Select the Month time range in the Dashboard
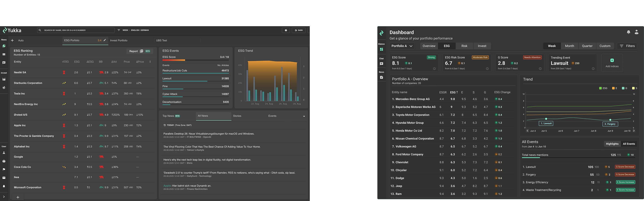644x201 pixels. click(570, 46)
